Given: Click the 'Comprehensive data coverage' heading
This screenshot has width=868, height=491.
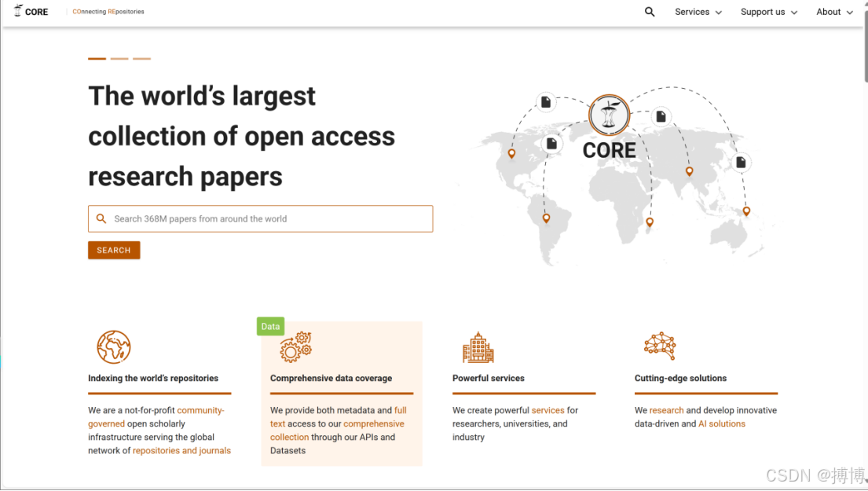Looking at the screenshot, I should pyautogui.click(x=331, y=378).
